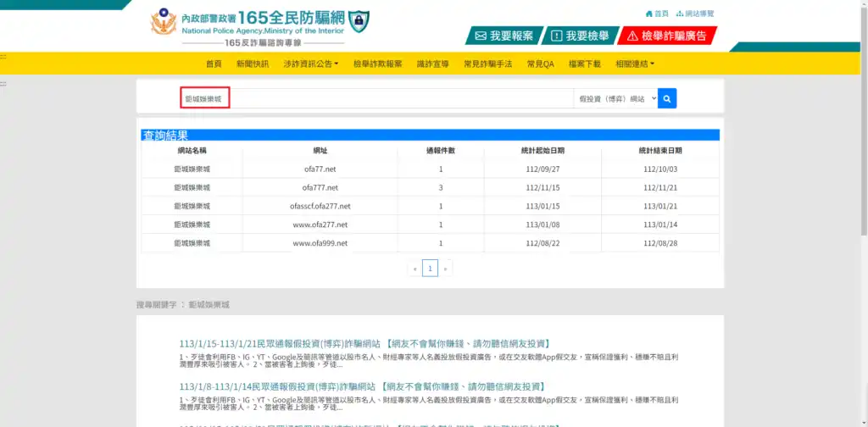Open the 新聞快訊 menu item
Screen dimensions: 868x427
click(x=252, y=64)
